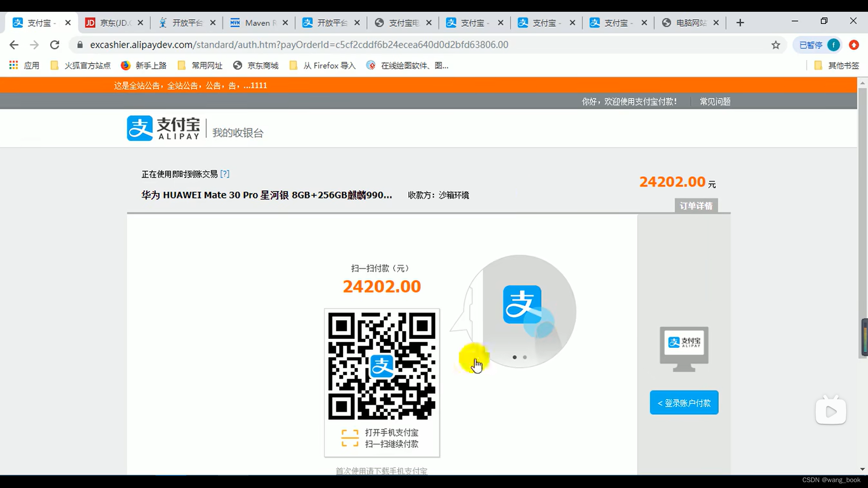
Task: Click the 24202.00 amount above QR code
Action: point(382,286)
